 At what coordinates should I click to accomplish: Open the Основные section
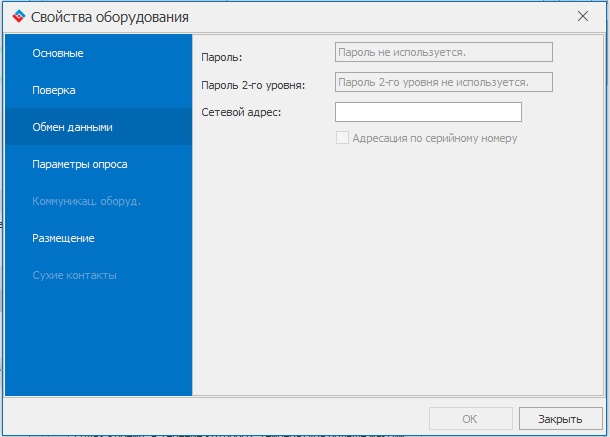[98, 53]
